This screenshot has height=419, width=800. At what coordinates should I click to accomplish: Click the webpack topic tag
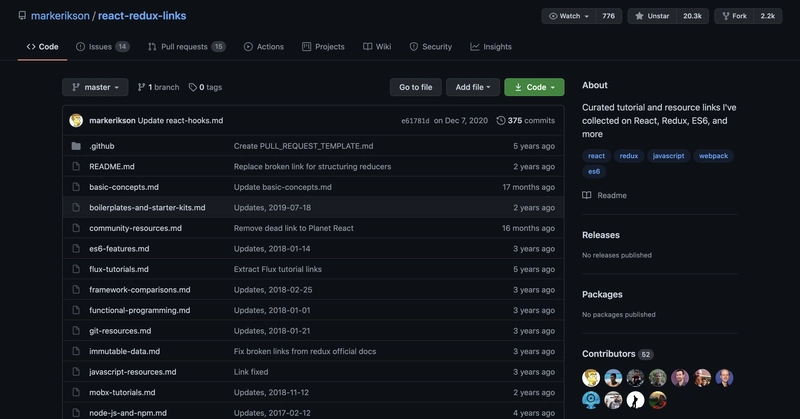[x=713, y=156]
